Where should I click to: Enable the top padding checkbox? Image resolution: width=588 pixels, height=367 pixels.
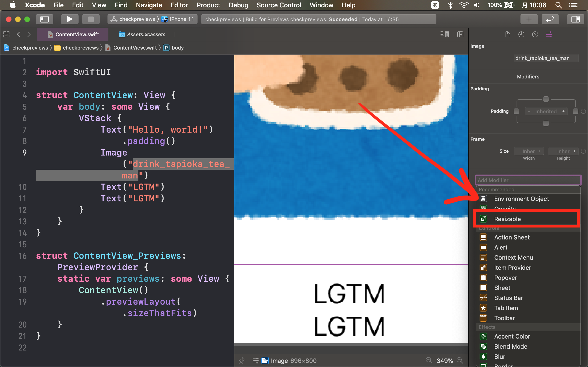pyautogui.click(x=546, y=99)
